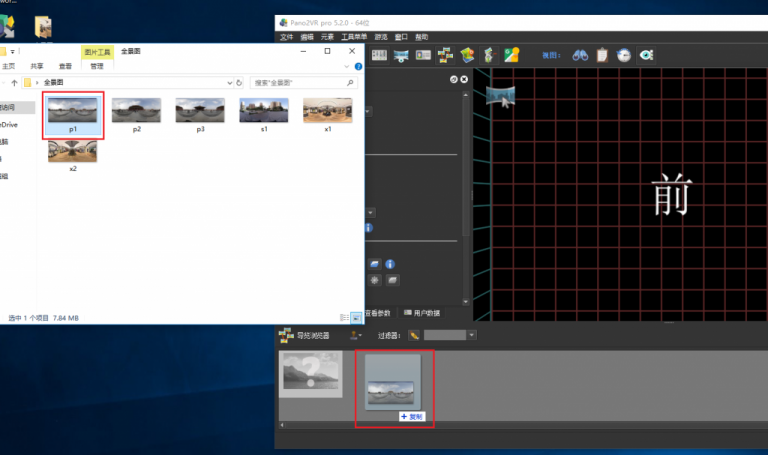This screenshot has height=455, width=768.
Task: Open the 元素 menu in Pano2VR
Action: click(327, 37)
